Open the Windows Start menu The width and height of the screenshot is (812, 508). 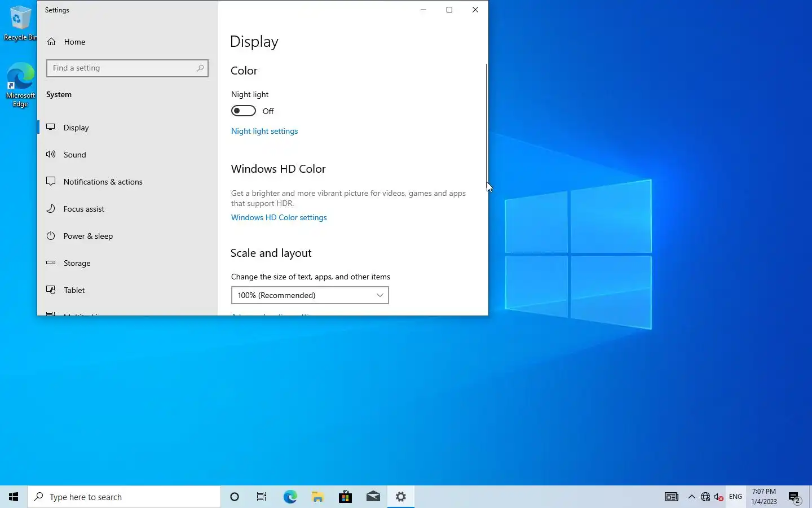[14, 497]
